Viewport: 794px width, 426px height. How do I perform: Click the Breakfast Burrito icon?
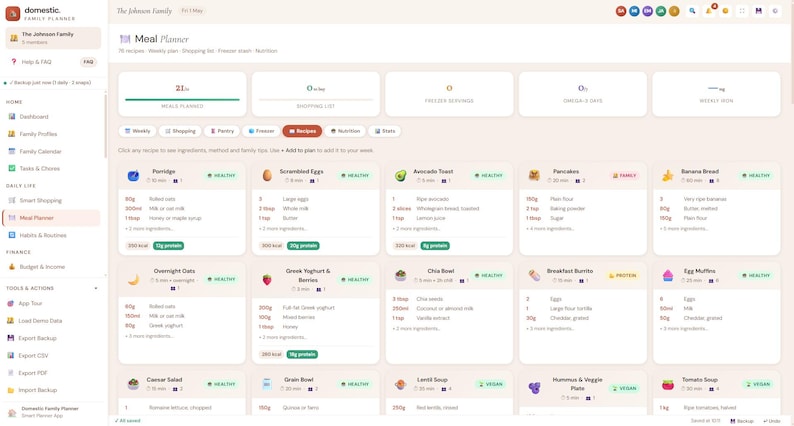pos(534,276)
